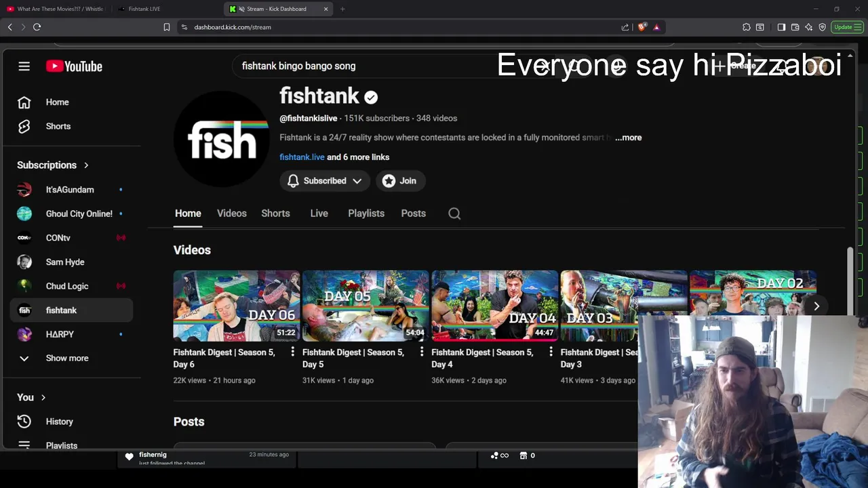The image size is (868, 488).
Task: Open options for Season 5, Day 5 video
Action: tap(422, 352)
